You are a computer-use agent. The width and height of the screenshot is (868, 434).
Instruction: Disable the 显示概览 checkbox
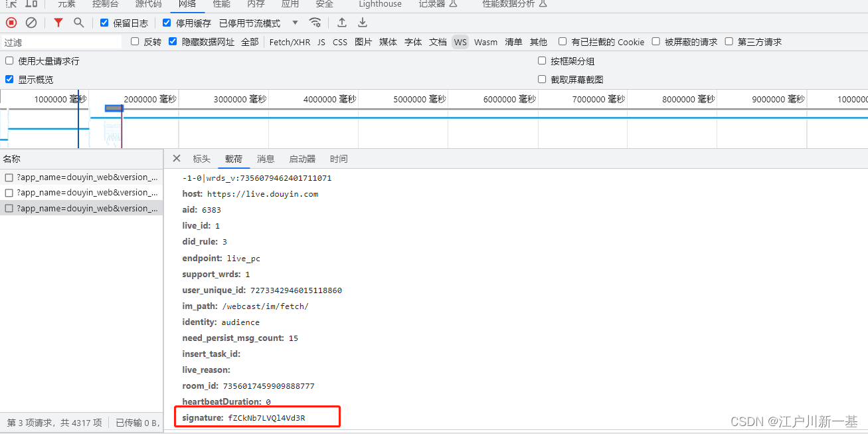coord(9,79)
